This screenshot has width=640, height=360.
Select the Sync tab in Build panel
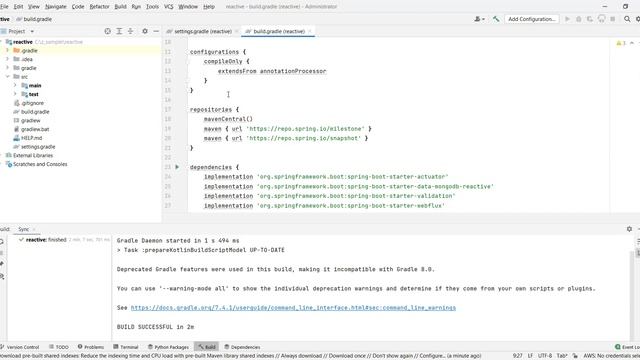(24, 229)
